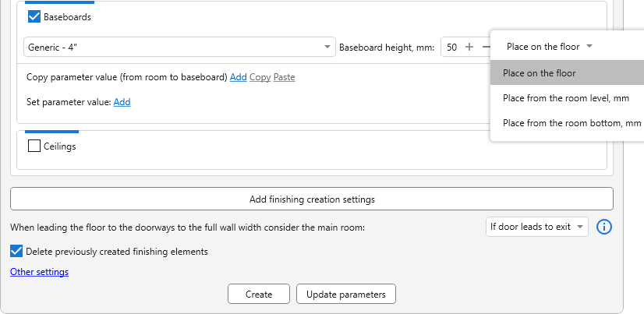Uncheck the Baseboards checkbox
Image resolution: width=644 pixels, height=314 pixels.
(34, 17)
